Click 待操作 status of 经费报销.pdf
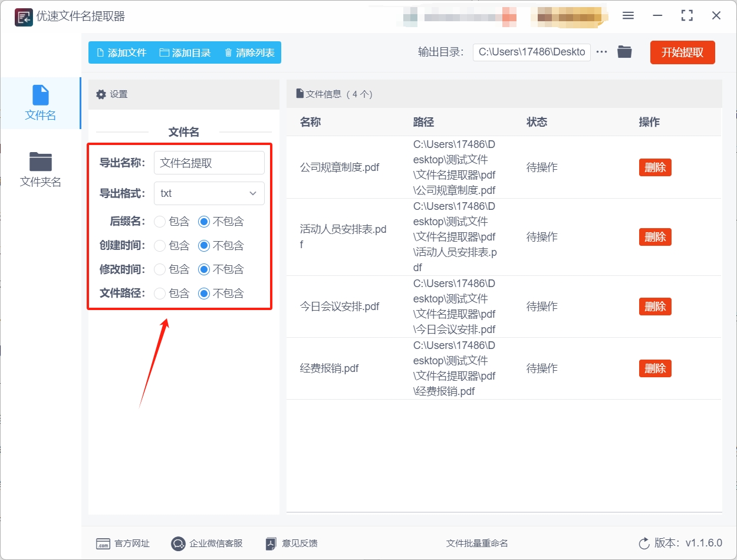 [x=542, y=368]
